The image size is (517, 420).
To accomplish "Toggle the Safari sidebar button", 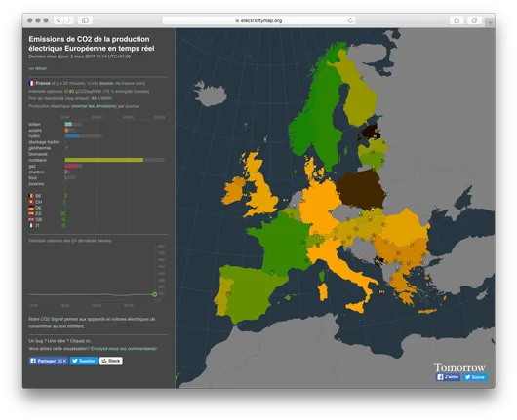I will click(x=85, y=20).
